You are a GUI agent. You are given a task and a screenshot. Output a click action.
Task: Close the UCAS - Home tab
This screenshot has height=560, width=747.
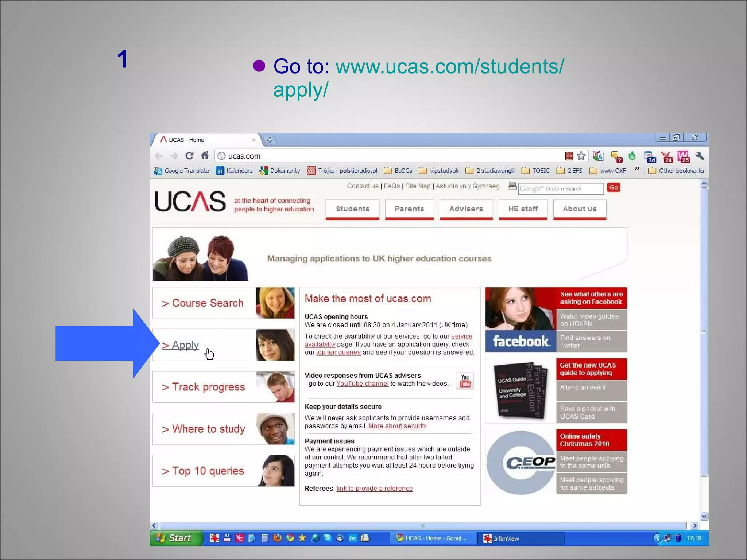point(254,140)
